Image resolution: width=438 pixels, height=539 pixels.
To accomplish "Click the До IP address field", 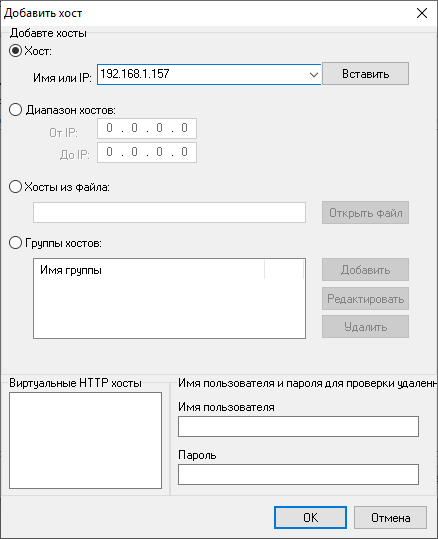I will (x=147, y=152).
